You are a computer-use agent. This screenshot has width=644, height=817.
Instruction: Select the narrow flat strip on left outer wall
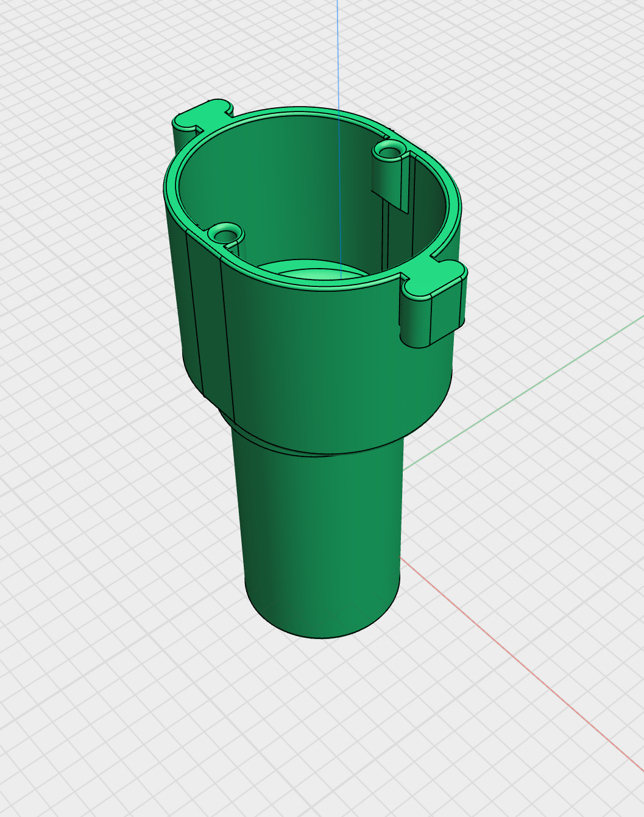pos(209,323)
